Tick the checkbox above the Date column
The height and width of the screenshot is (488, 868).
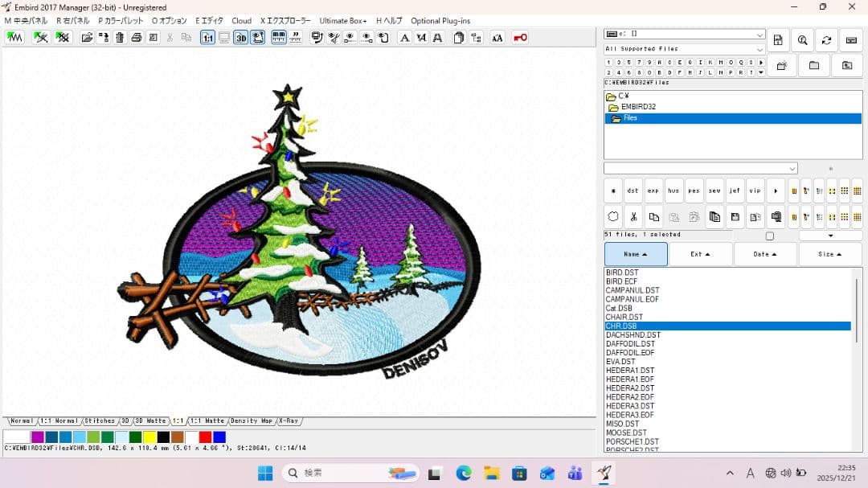(x=770, y=236)
